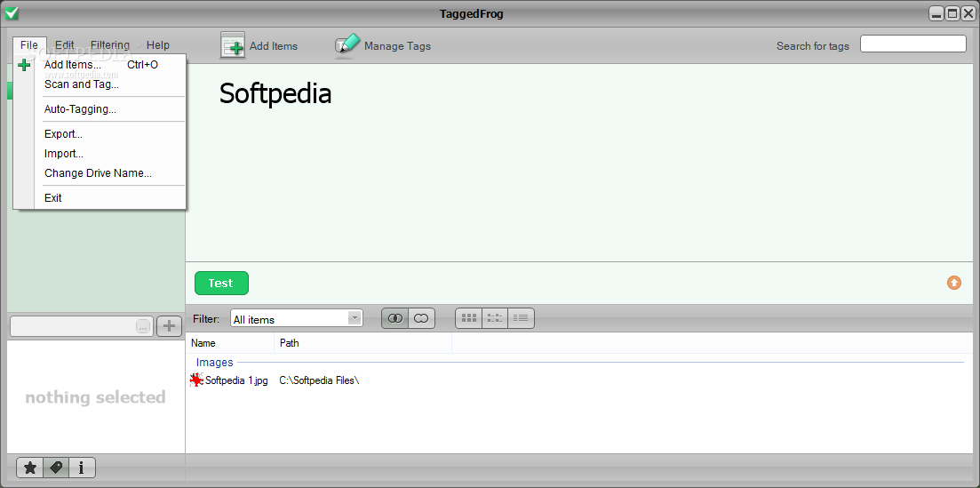
Task: Toggle the union circles filter mode
Action: tap(421, 318)
